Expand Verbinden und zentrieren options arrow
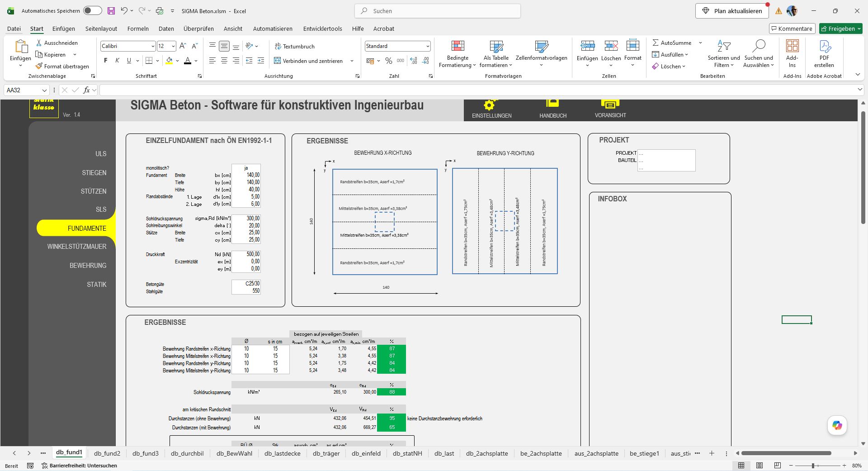 tap(352, 61)
